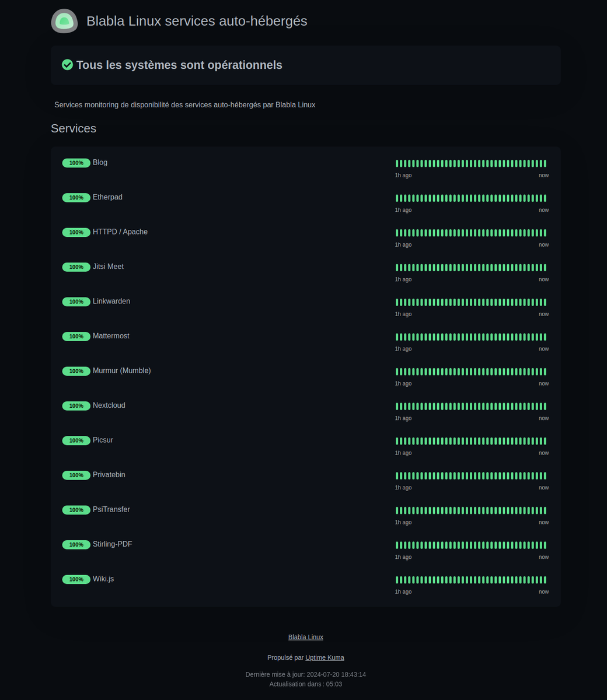Click the PsiTransfer service name

coord(111,509)
